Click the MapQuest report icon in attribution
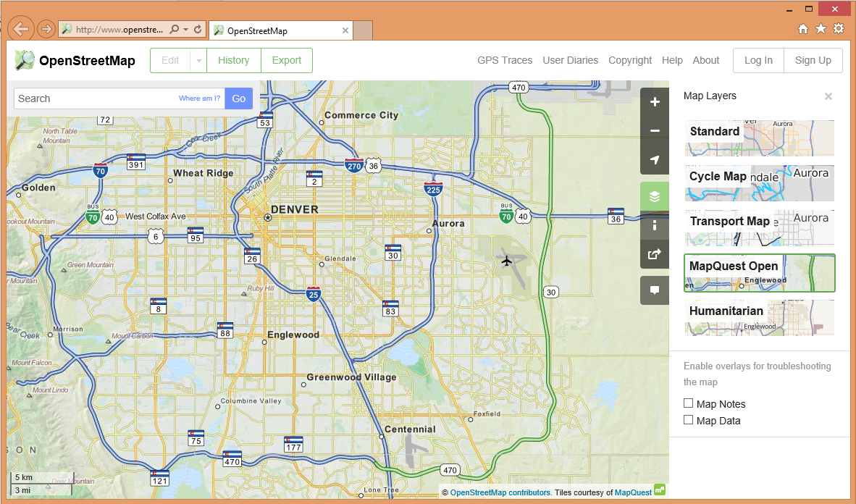The height and width of the screenshot is (504, 856). point(660,490)
